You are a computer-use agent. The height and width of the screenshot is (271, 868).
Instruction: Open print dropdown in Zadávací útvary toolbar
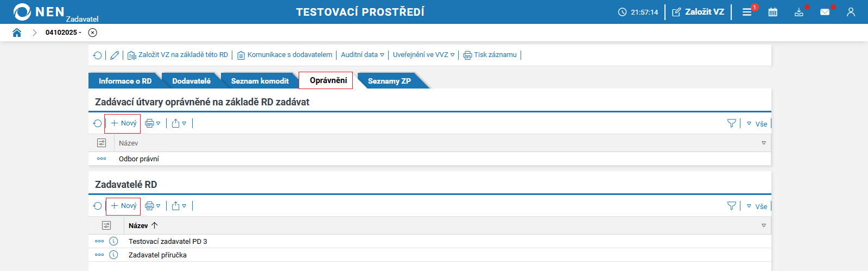153,123
